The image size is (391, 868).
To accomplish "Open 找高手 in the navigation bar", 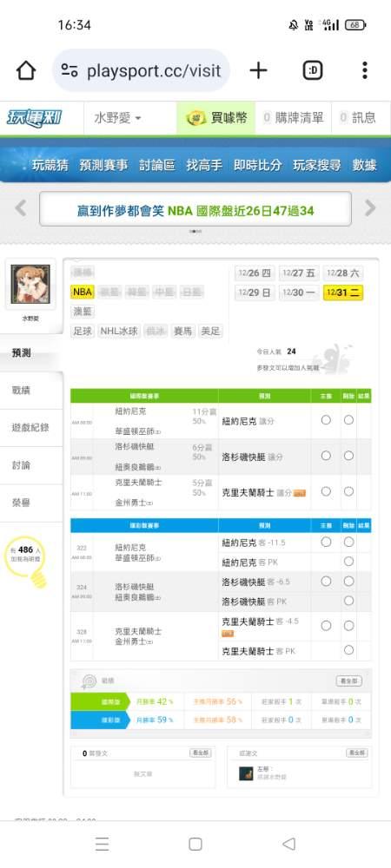I will (x=204, y=165).
